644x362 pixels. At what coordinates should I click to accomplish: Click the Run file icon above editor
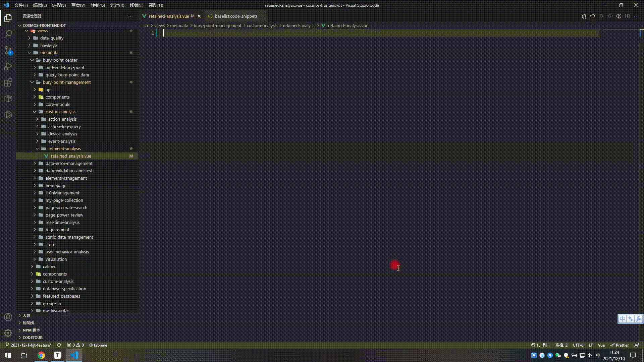619,16
